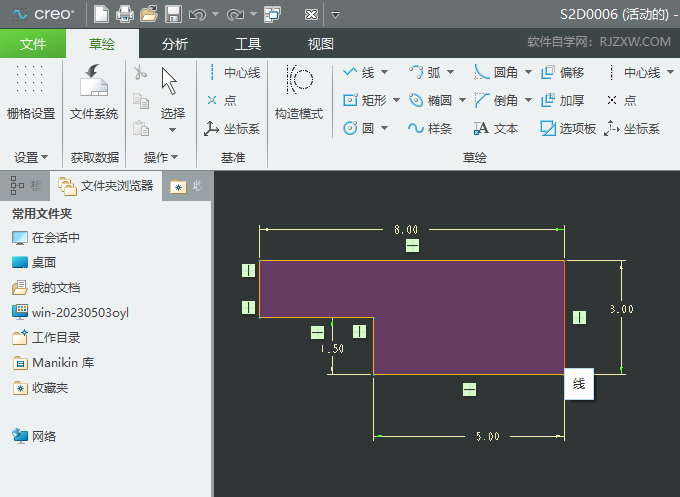
Task: Click the Cut scissors icon
Action: click(140, 72)
